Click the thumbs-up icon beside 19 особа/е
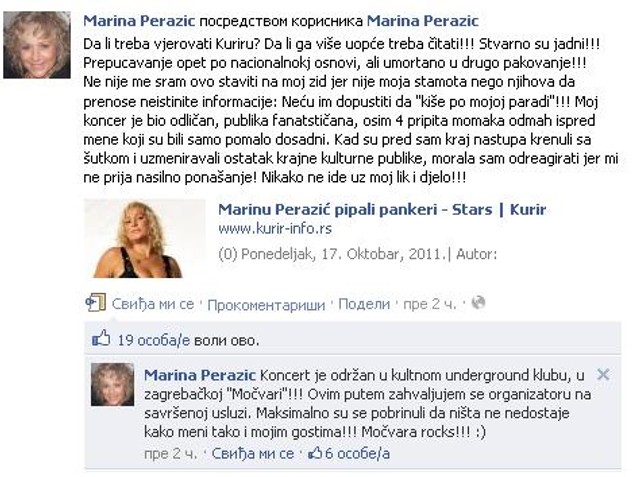 coord(101,338)
